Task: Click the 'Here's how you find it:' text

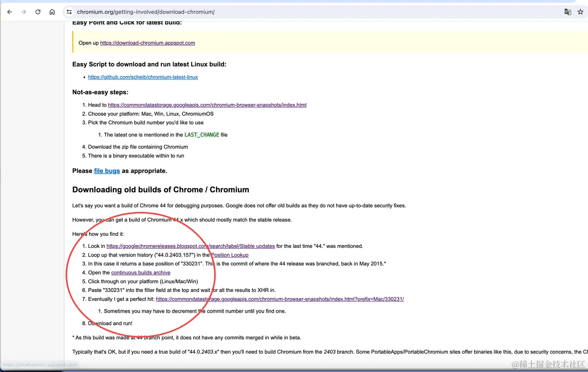Action: (x=98, y=234)
